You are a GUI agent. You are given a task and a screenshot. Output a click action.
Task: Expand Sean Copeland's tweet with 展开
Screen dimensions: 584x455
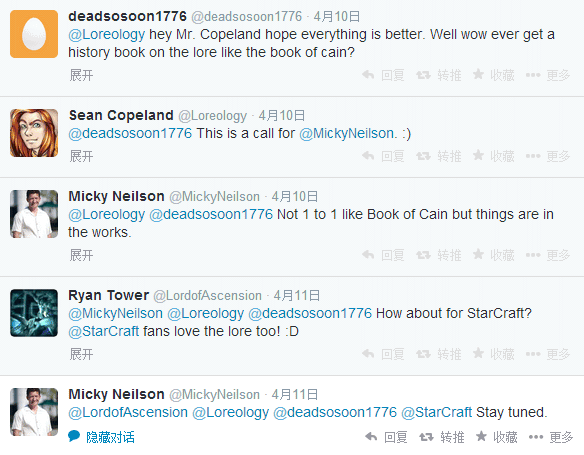pyautogui.click(x=81, y=156)
